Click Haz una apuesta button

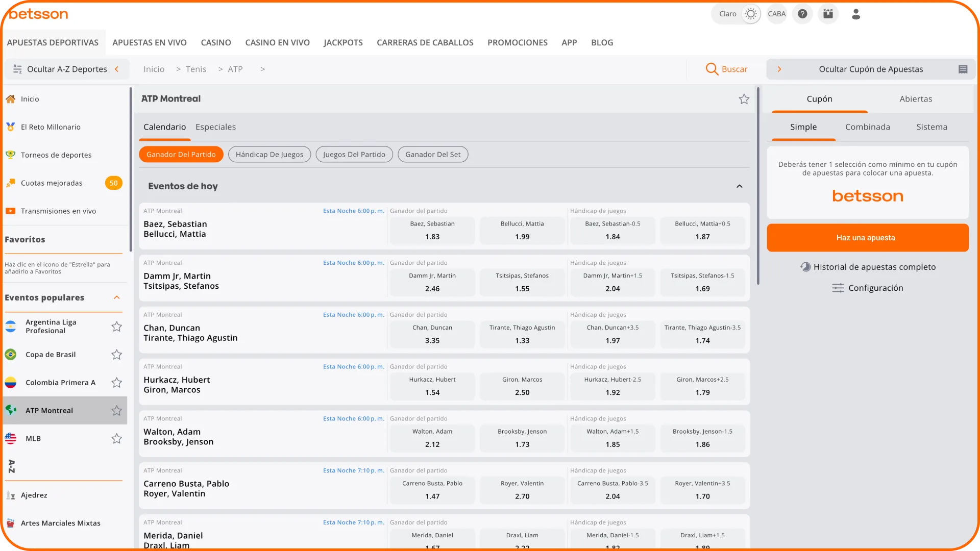868,238
